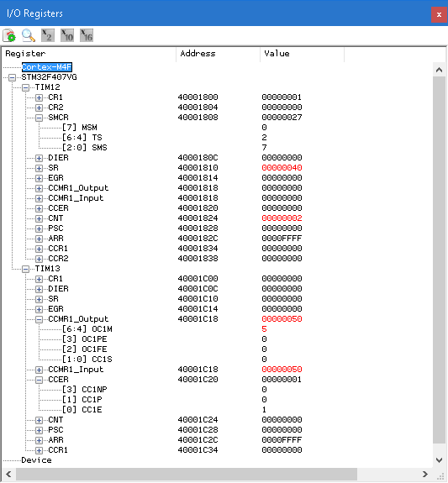
Task: Expand TIM12 CCMR1_Input at 40001818
Action: (39, 198)
